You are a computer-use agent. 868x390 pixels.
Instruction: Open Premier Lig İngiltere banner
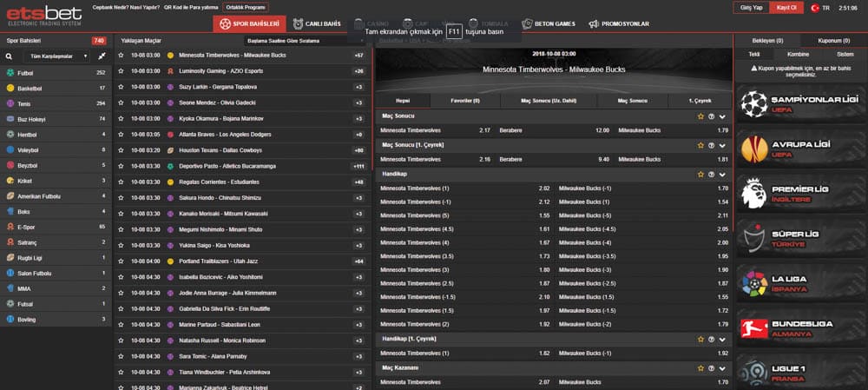tap(800, 194)
